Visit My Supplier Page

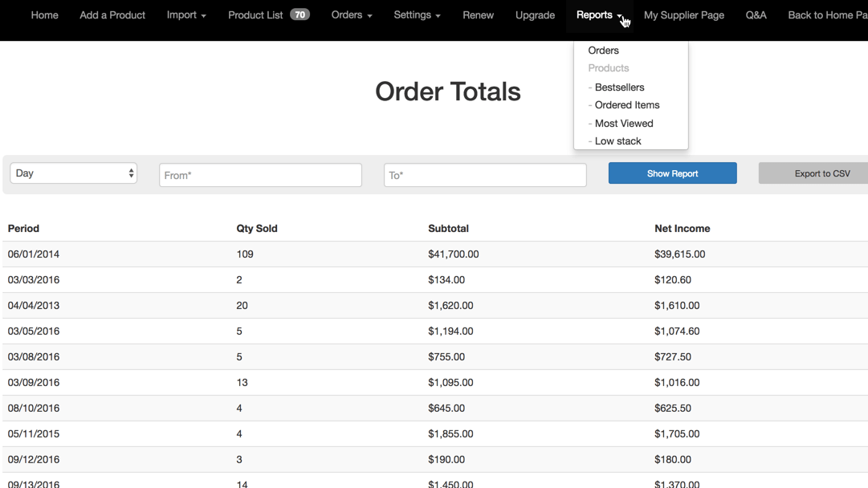(683, 15)
